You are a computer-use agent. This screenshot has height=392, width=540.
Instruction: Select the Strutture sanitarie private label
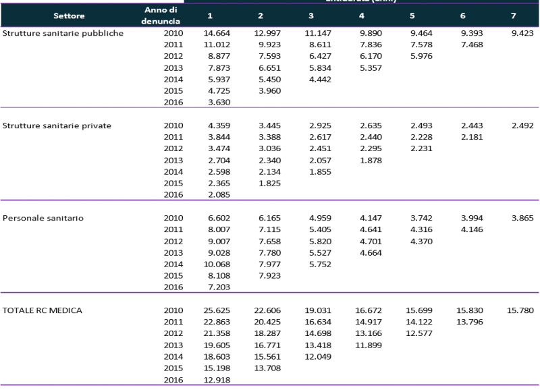(x=57, y=125)
